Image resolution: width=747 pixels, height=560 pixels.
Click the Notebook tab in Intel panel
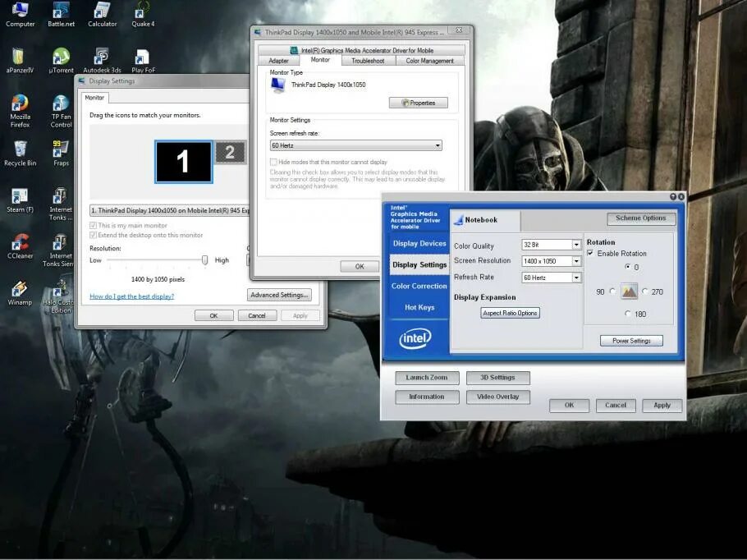pyautogui.click(x=485, y=220)
